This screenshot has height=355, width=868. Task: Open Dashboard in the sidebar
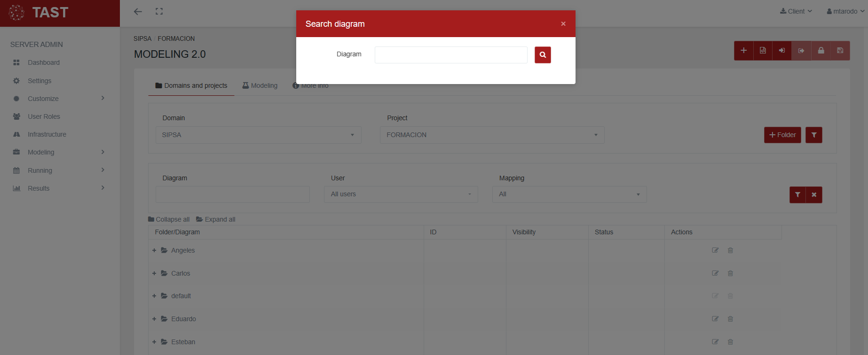click(x=43, y=62)
